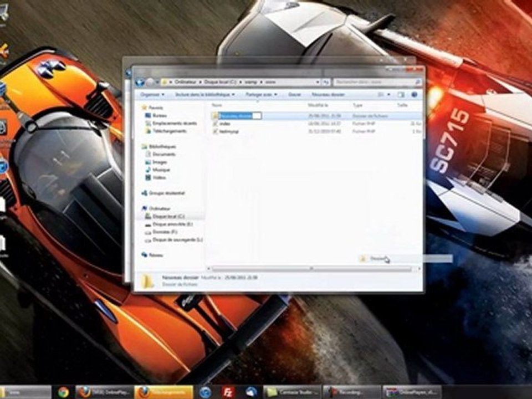Select wamp in the address breadcrumb
532x399 pixels.
coord(252,82)
